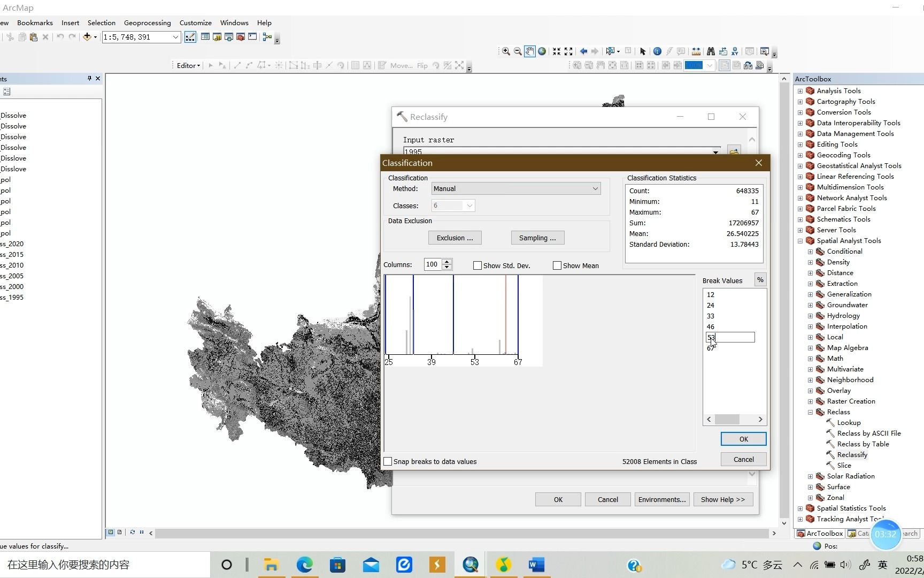
Task: Collapse the Reclass toolset
Action: tap(811, 412)
